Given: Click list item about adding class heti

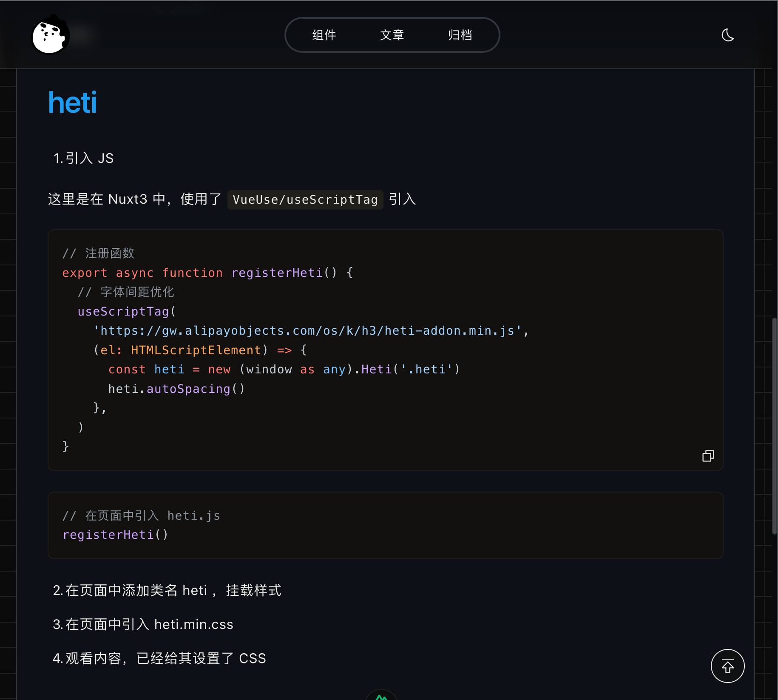Looking at the screenshot, I should [167, 590].
